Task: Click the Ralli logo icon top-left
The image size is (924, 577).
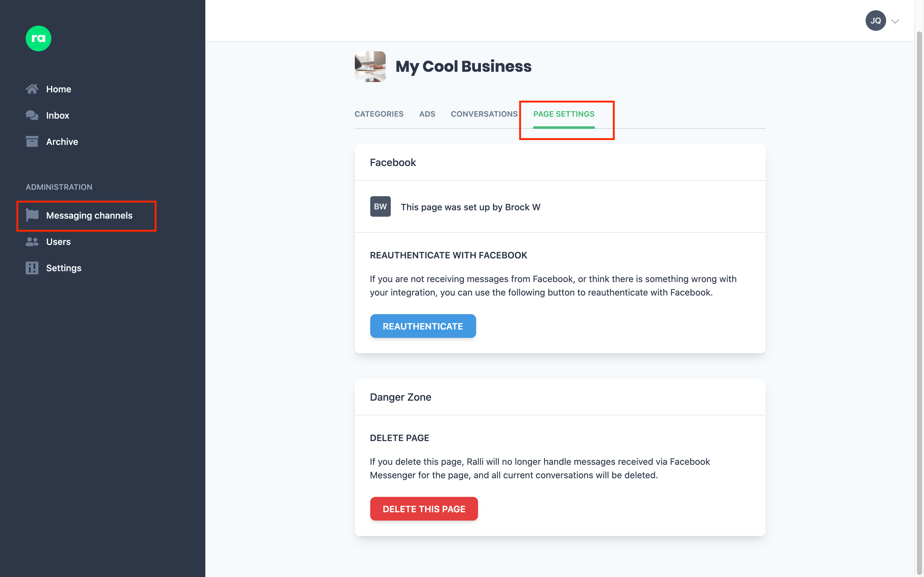Action: click(38, 38)
